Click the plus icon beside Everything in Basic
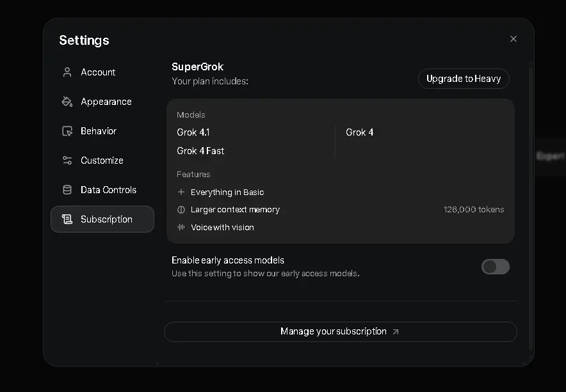This screenshot has width=566, height=392. click(x=181, y=192)
